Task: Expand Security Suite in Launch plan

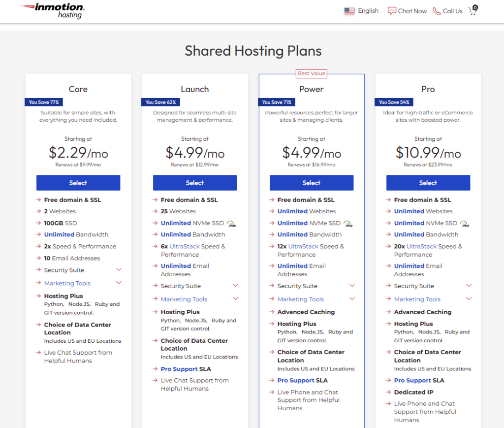Action: pos(235,286)
